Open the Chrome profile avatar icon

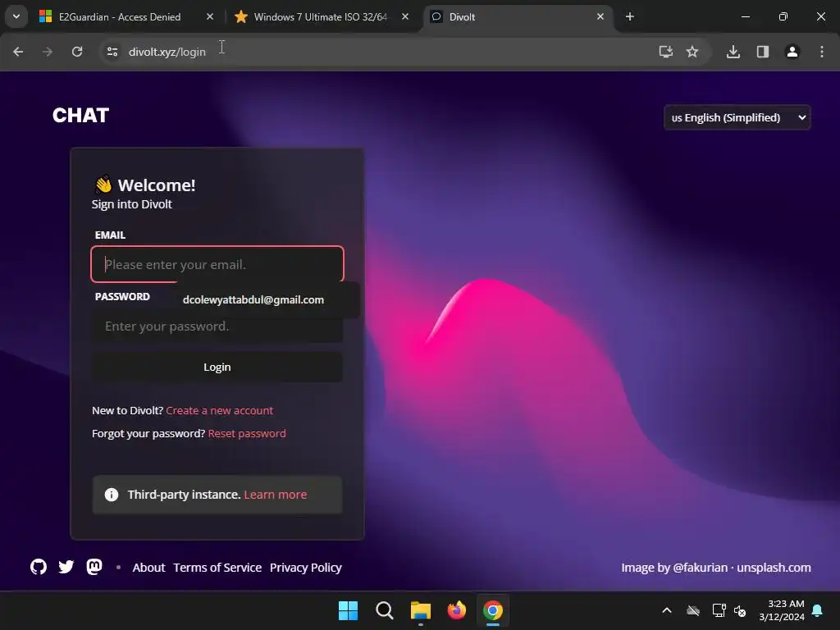pos(792,52)
